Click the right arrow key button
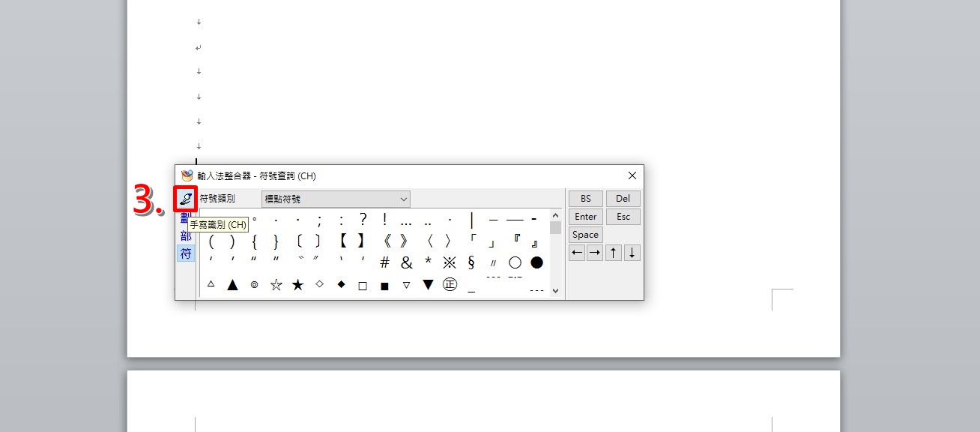 595,253
